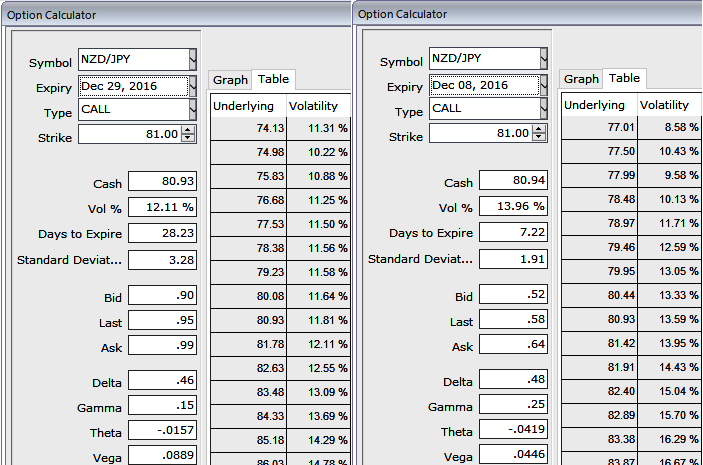703x465 pixels.
Task: Click the Bid field showing .52
Action: tap(513, 296)
